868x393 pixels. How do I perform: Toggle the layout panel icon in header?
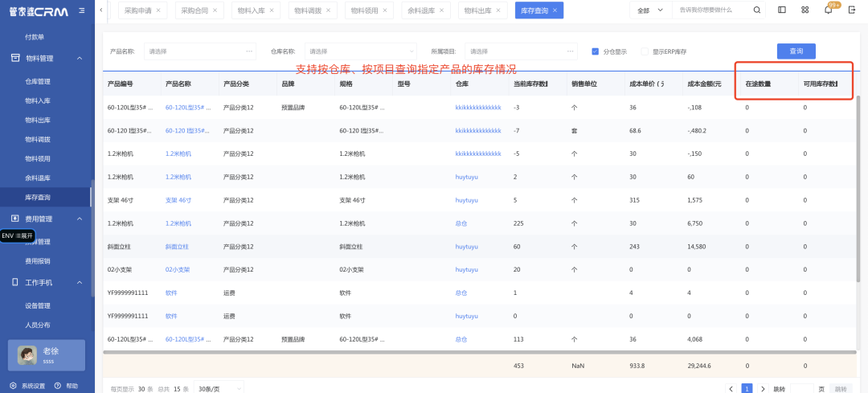(782, 10)
